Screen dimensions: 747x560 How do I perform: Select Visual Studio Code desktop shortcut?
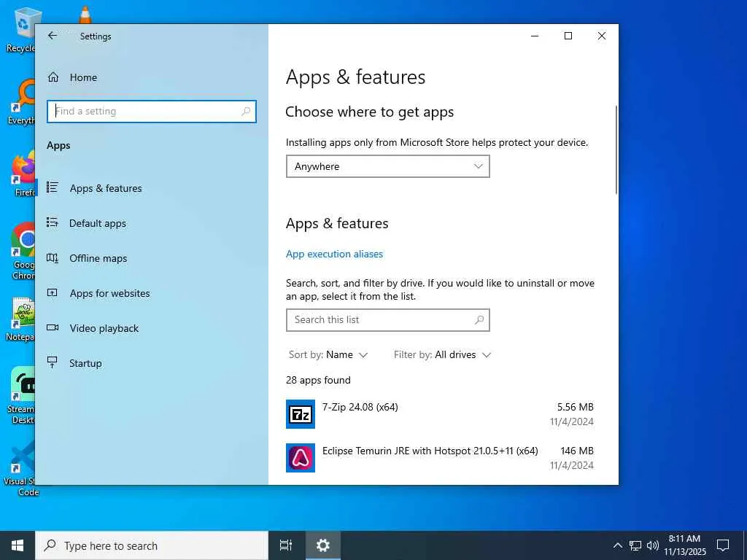click(x=20, y=469)
